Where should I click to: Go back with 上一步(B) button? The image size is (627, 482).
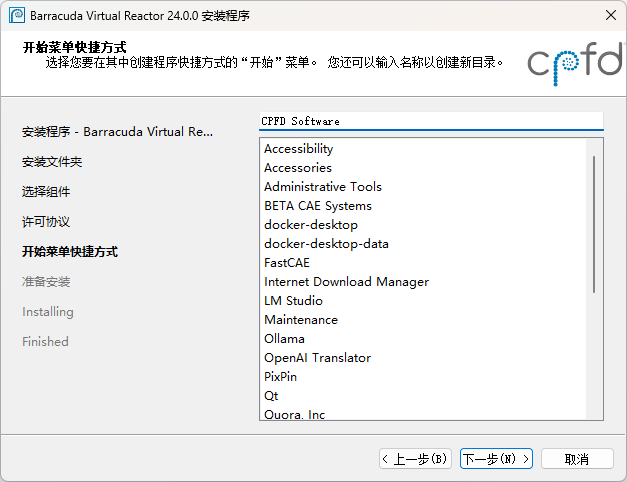pyautogui.click(x=416, y=459)
